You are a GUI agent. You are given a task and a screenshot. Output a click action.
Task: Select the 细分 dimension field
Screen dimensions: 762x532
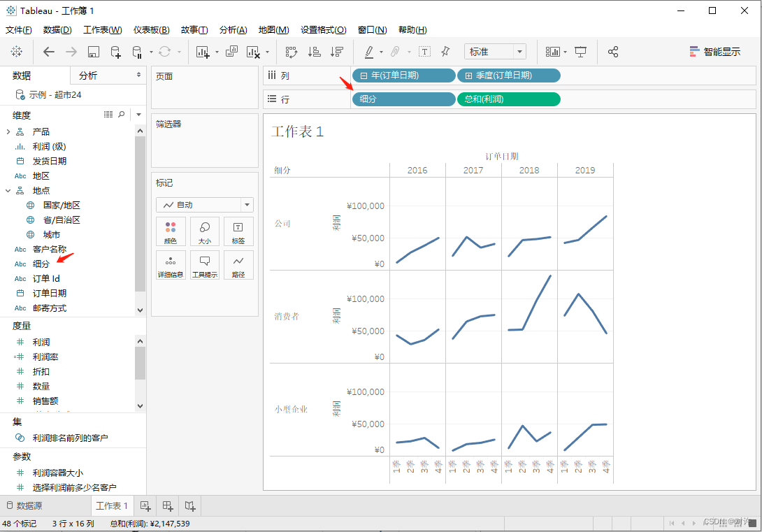pyautogui.click(x=41, y=264)
